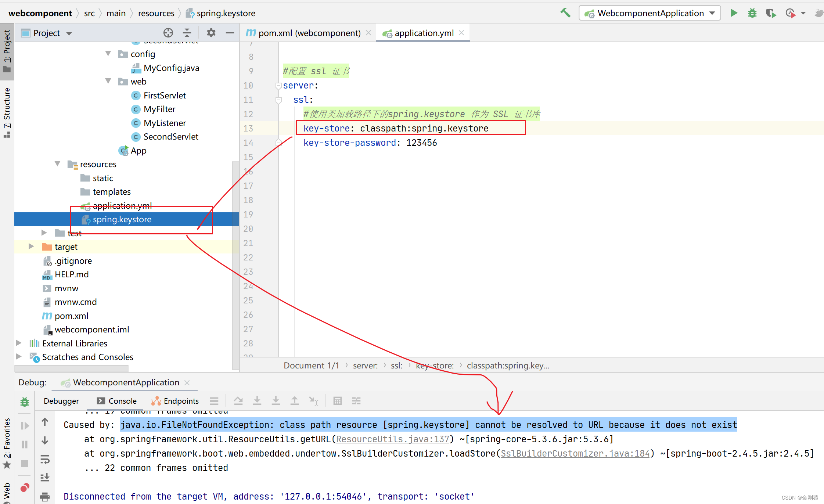
Task: Switch to the Debugger tab
Action: point(61,401)
